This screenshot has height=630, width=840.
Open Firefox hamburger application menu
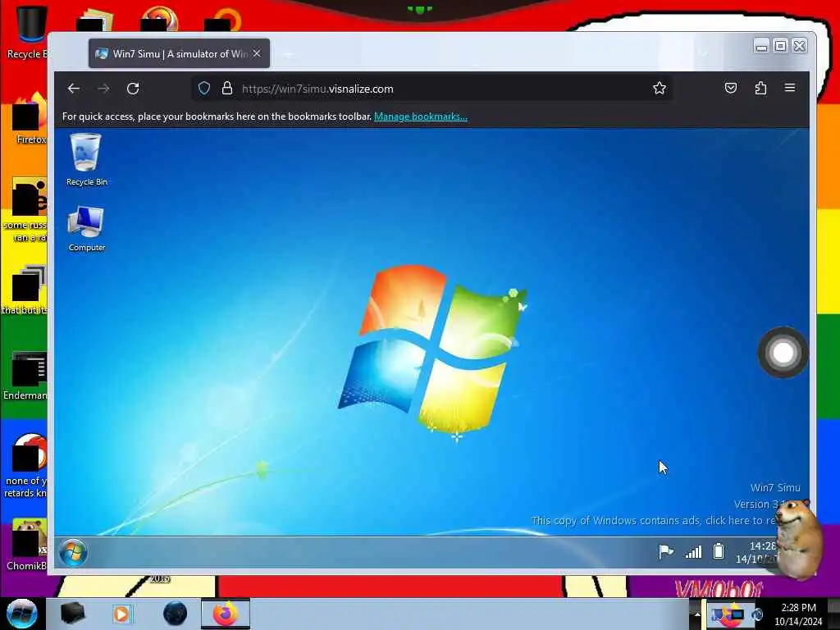(790, 88)
